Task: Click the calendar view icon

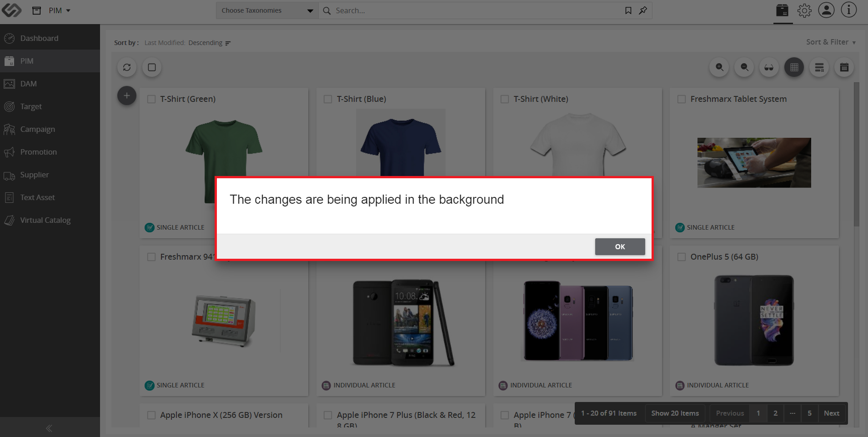Action: tap(844, 67)
